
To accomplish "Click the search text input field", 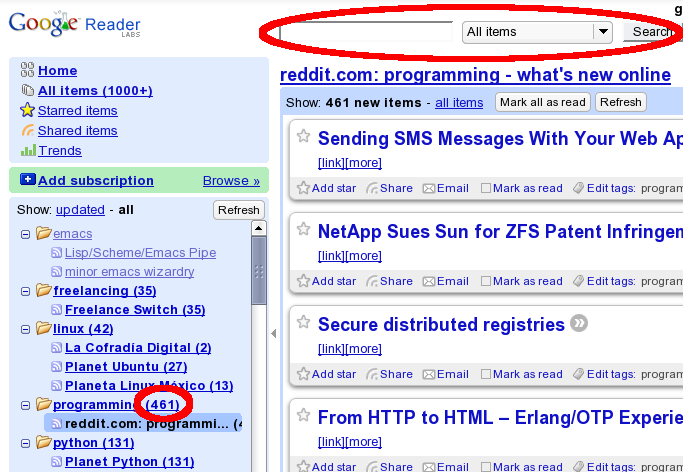I will pyautogui.click(x=366, y=32).
